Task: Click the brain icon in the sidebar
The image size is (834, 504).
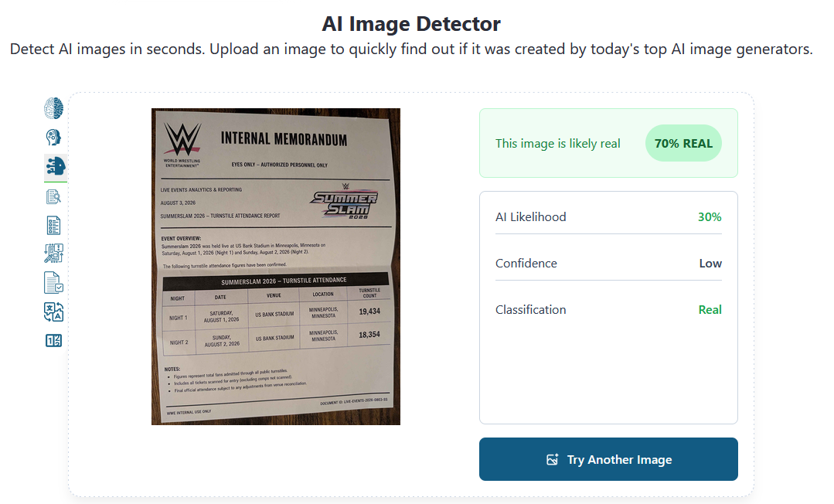Action: [54, 108]
